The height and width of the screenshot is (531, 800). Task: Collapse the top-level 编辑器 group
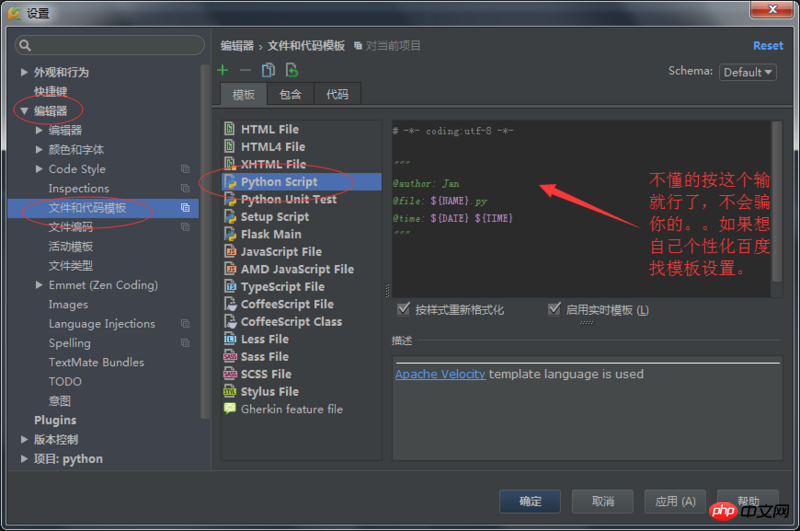click(24, 111)
